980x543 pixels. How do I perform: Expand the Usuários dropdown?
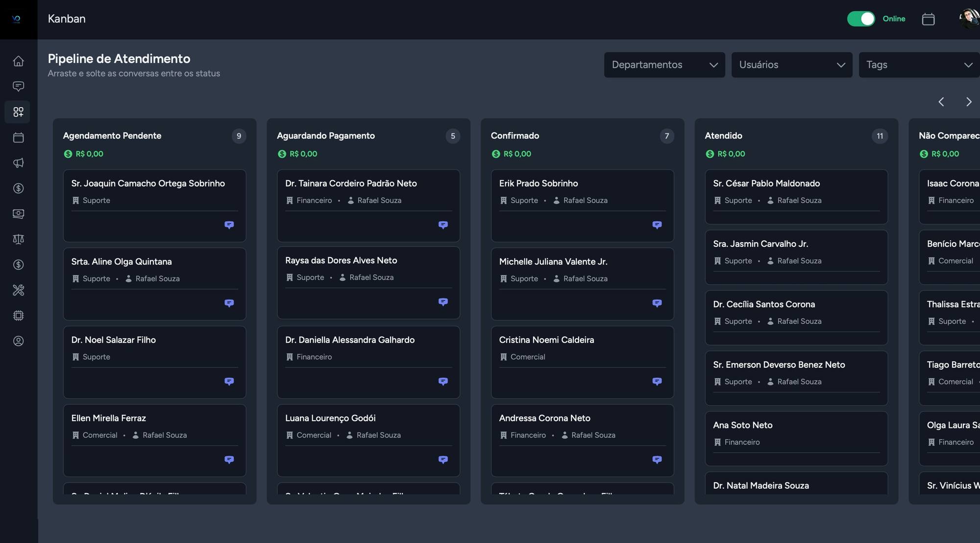[792, 65]
